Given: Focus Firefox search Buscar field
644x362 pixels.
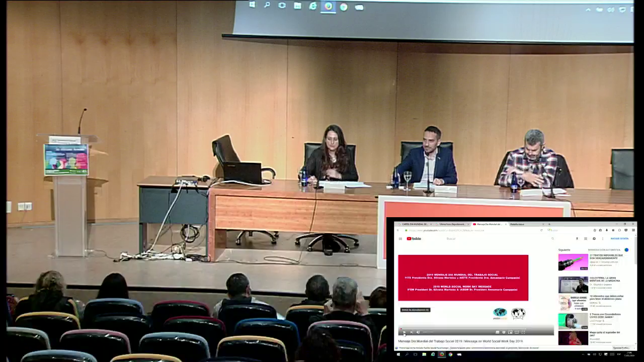Looking at the screenshot, I should click(x=569, y=230).
